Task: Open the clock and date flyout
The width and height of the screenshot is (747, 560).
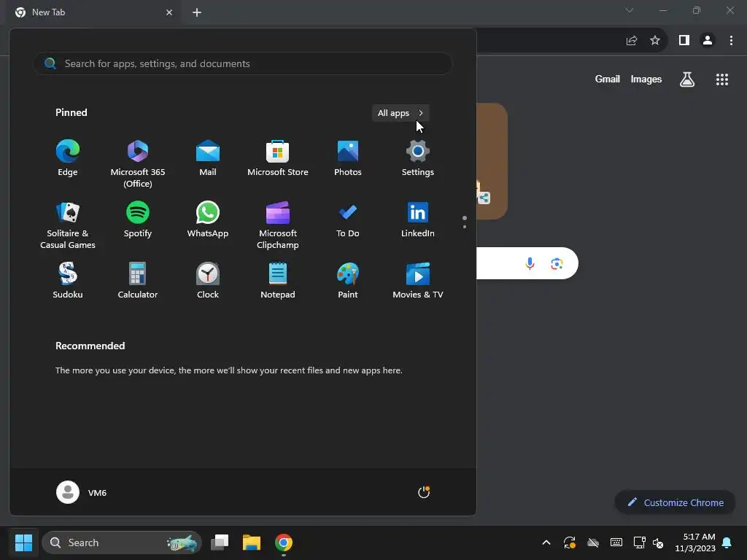Action: 695,542
